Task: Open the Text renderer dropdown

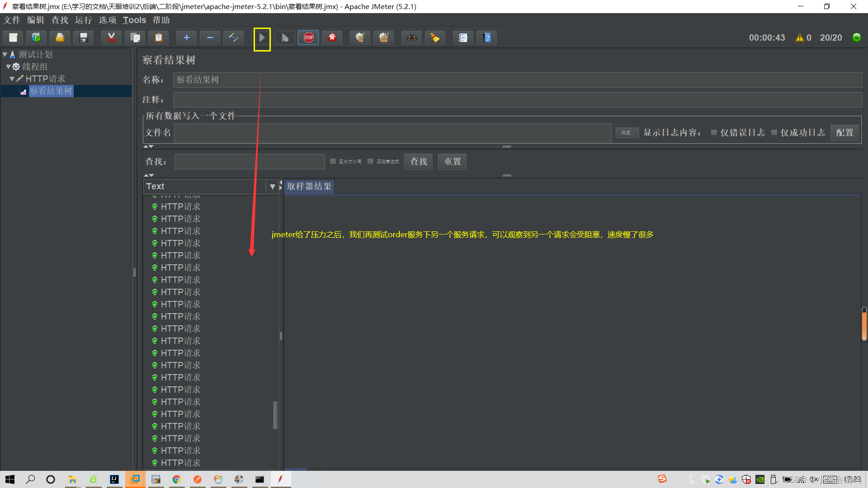Action: pos(272,187)
